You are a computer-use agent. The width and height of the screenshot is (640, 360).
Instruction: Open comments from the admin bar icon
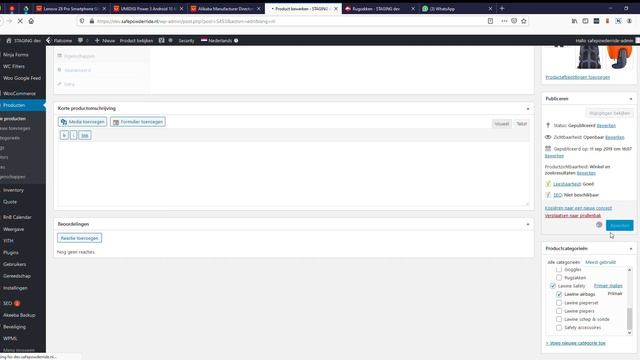[83, 40]
